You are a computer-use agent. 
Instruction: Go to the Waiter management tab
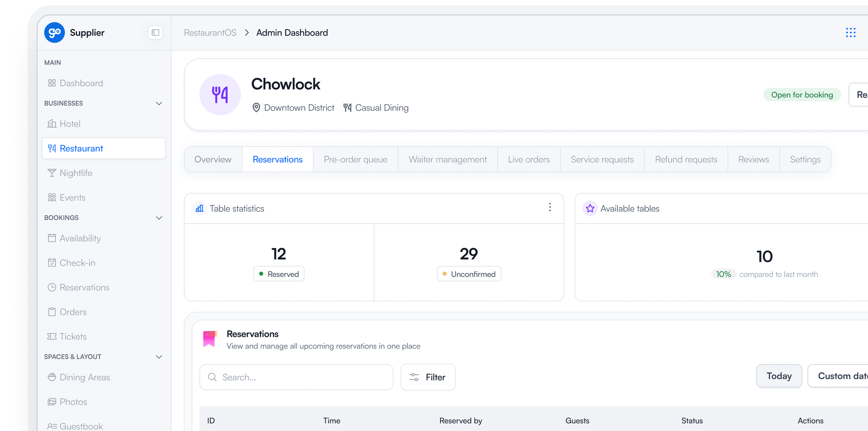coord(448,159)
